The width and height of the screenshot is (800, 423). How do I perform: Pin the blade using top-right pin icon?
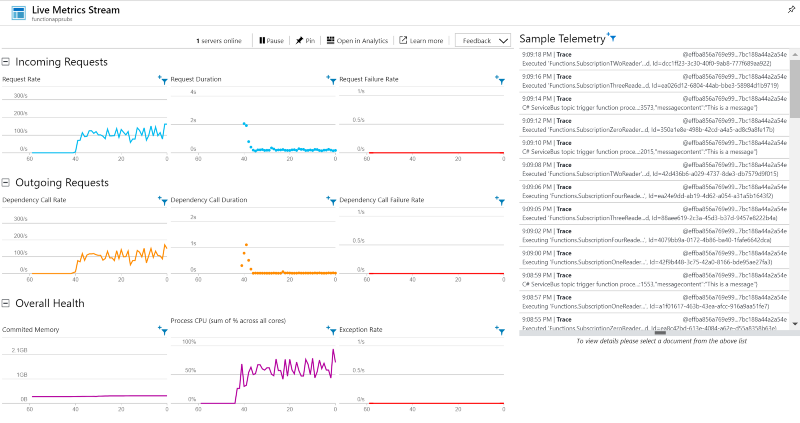[791, 10]
